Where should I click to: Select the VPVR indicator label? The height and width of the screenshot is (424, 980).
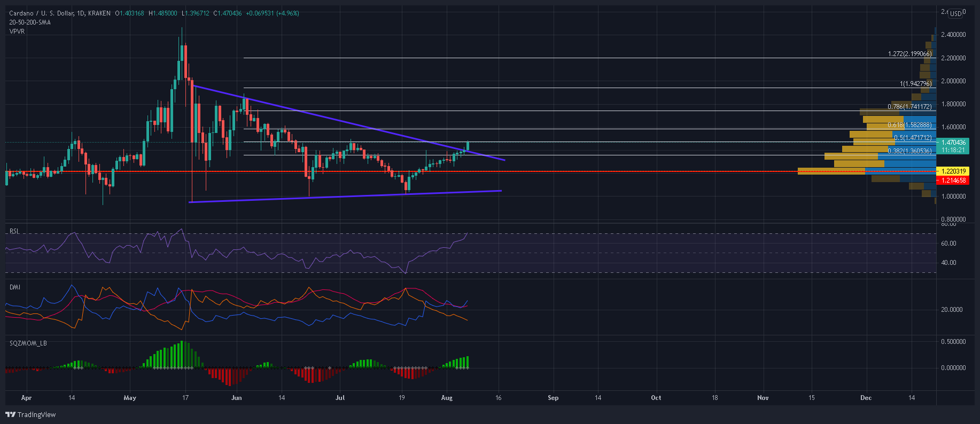point(17,32)
